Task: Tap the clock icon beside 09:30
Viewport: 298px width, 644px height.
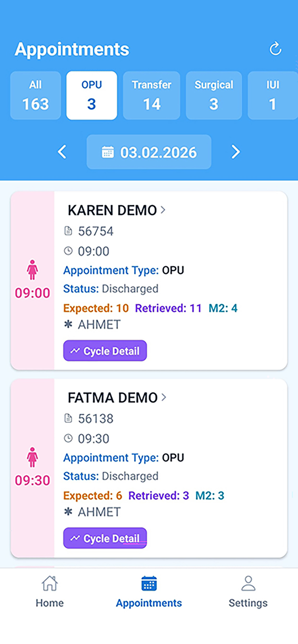Action: [68, 438]
